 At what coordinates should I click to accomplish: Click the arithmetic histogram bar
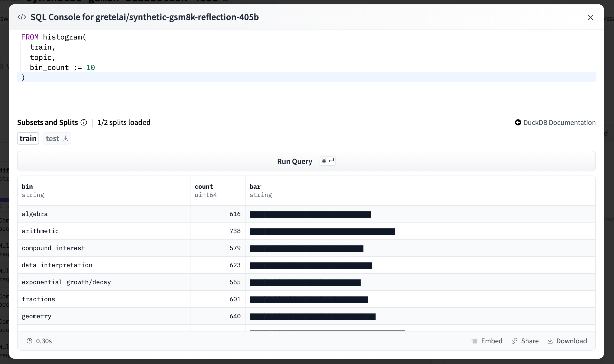point(322,231)
